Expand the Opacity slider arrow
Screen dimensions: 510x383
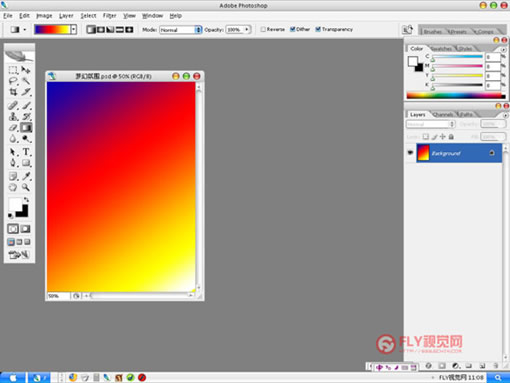[247, 29]
